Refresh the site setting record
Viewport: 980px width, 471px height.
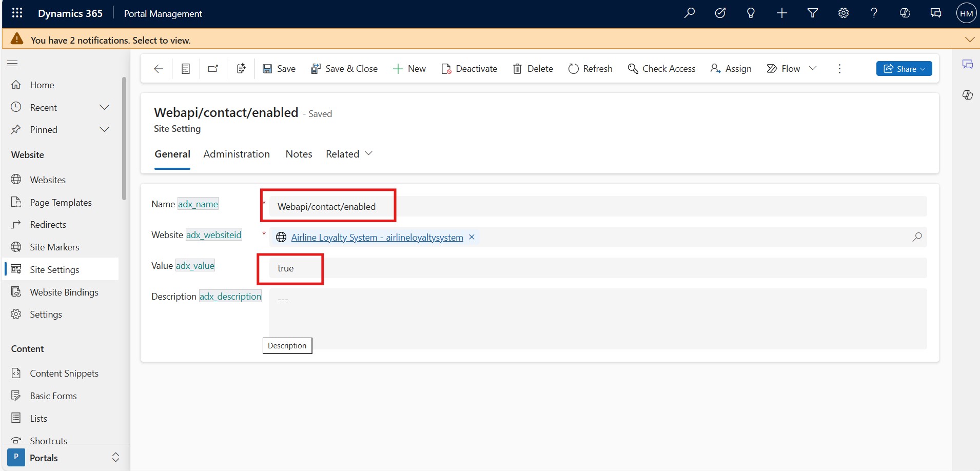[x=591, y=68]
